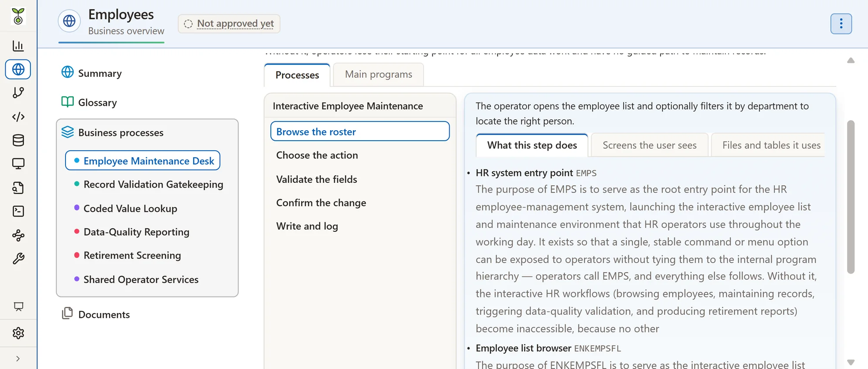The width and height of the screenshot is (868, 369).
Task: Open the Summary section
Action: coord(92,73)
